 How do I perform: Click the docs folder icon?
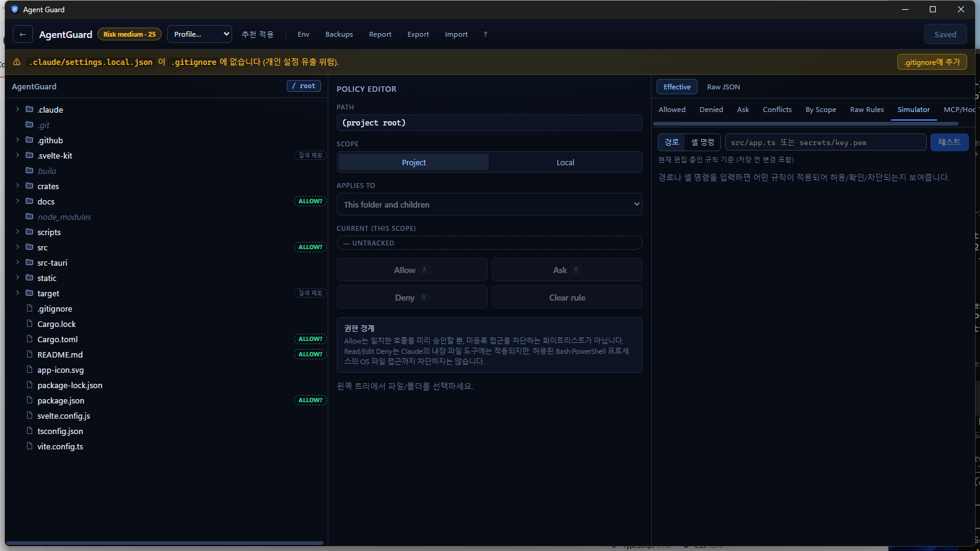point(29,201)
